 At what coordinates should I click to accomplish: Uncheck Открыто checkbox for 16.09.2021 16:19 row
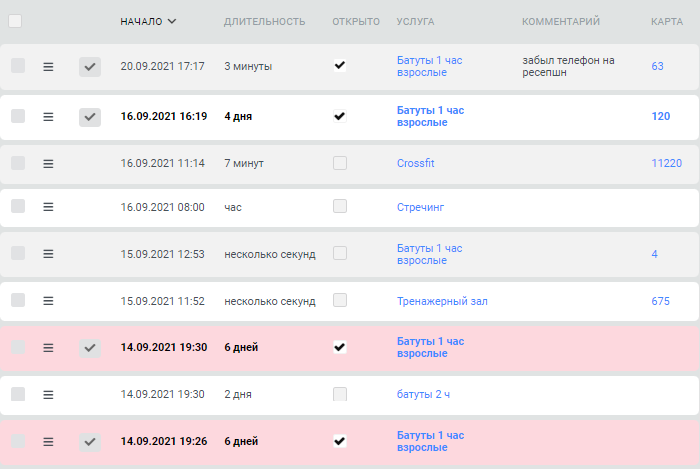click(x=340, y=116)
